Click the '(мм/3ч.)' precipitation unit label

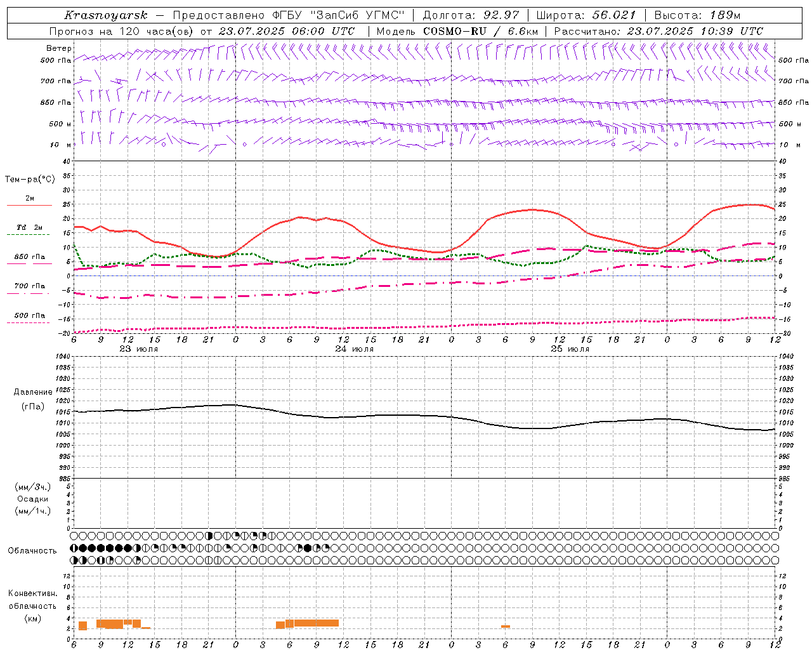(33, 487)
